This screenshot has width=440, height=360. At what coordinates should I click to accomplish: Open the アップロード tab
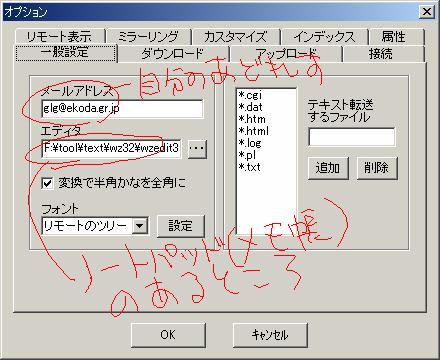tap(286, 54)
